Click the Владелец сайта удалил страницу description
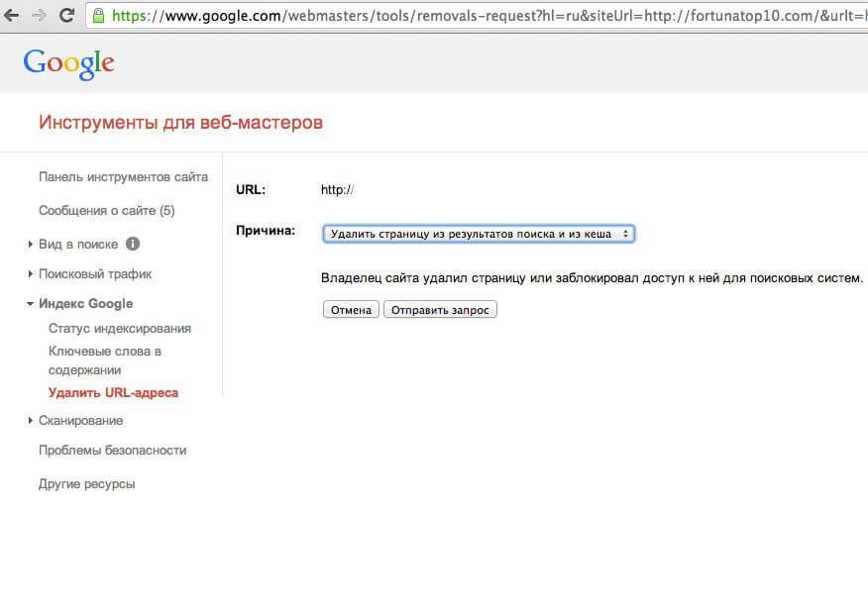The width and height of the screenshot is (868, 615). tap(592, 278)
